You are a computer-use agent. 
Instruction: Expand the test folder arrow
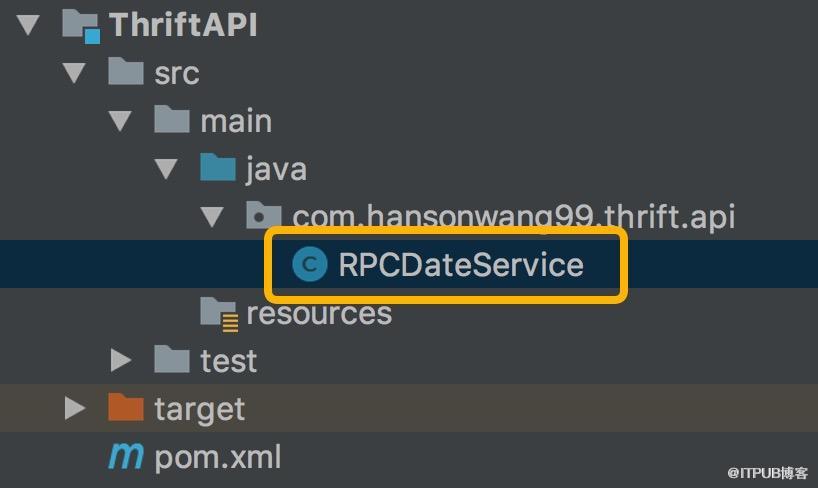(x=121, y=360)
